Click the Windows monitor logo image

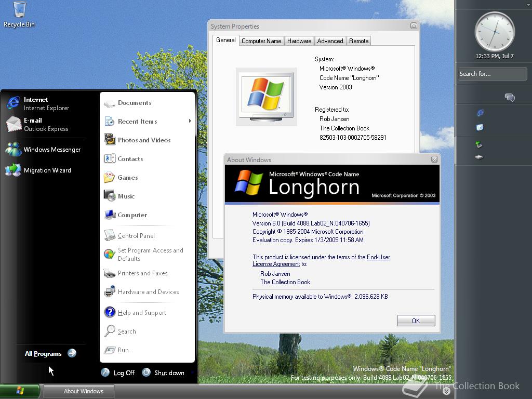pyautogui.click(x=267, y=97)
